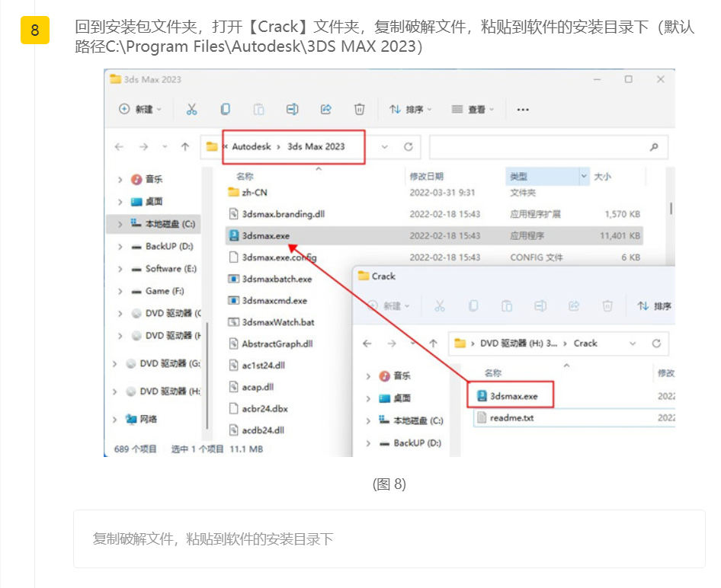Click the Share icon in 3ds Max 2023 window toolbar

[x=326, y=110]
